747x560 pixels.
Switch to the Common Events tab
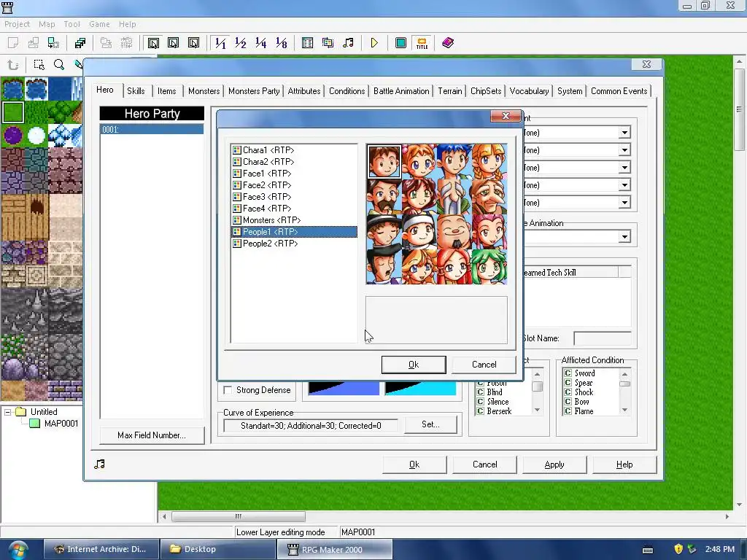(x=619, y=91)
